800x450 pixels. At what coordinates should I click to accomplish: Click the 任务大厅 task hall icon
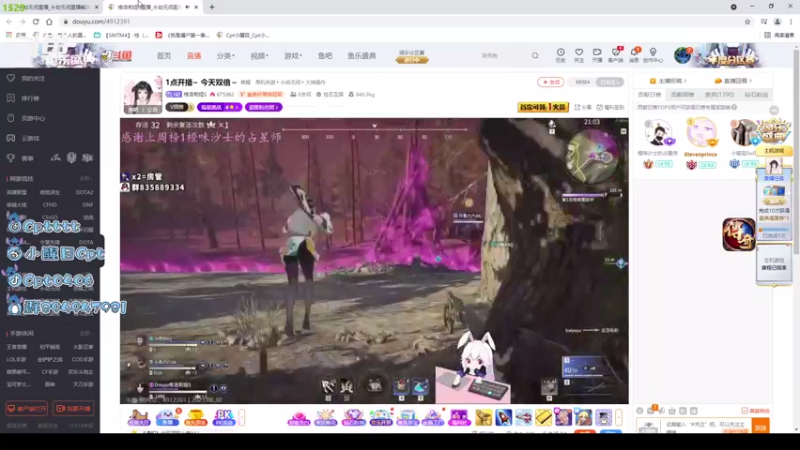138,417
